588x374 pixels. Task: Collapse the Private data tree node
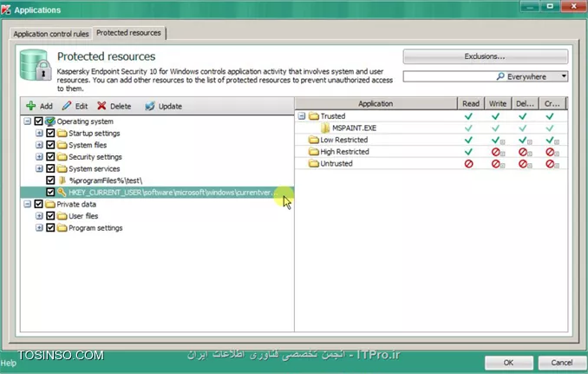28,204
